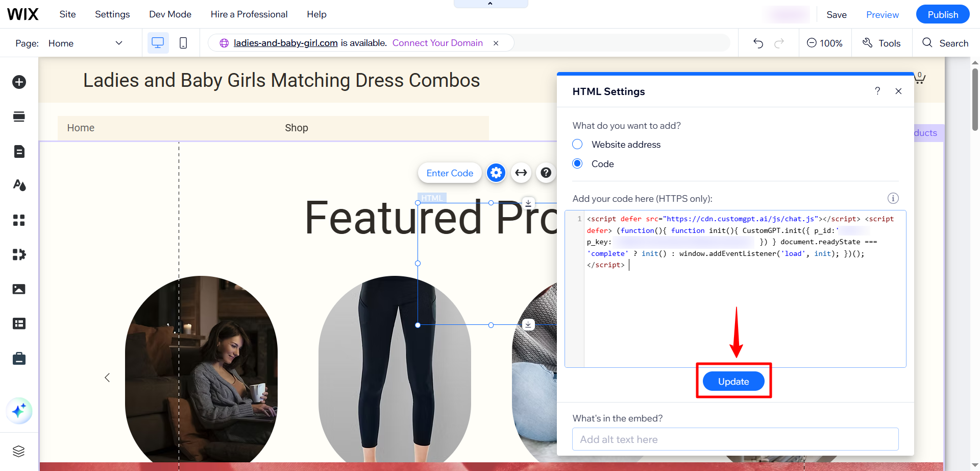
Task: Click previous slide arrow in product gallery
Action: (x=107, y=378)
